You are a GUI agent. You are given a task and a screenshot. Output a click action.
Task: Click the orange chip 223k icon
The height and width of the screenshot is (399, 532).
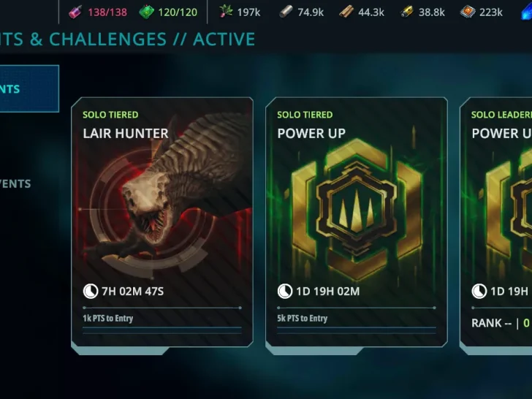[x=468, y=12]
